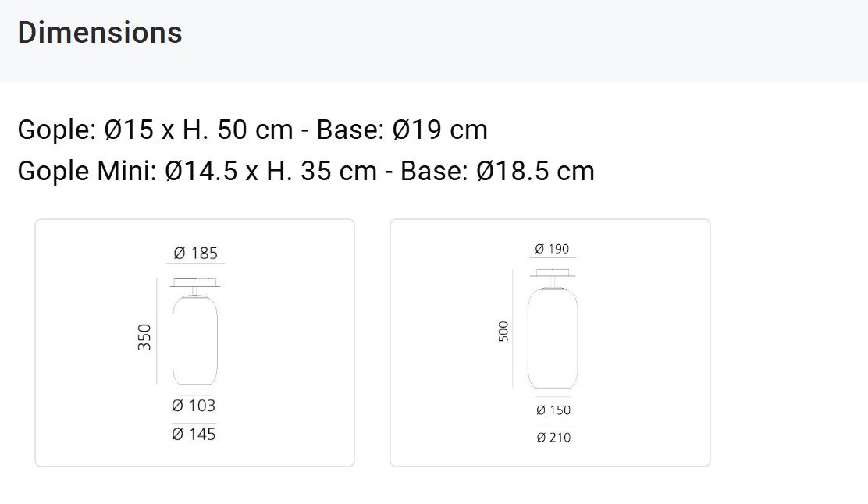Viewport: 868px width, 504px height.
Task: Click the lamp glass body in right diagram
Action: click(x=553, y=338)
